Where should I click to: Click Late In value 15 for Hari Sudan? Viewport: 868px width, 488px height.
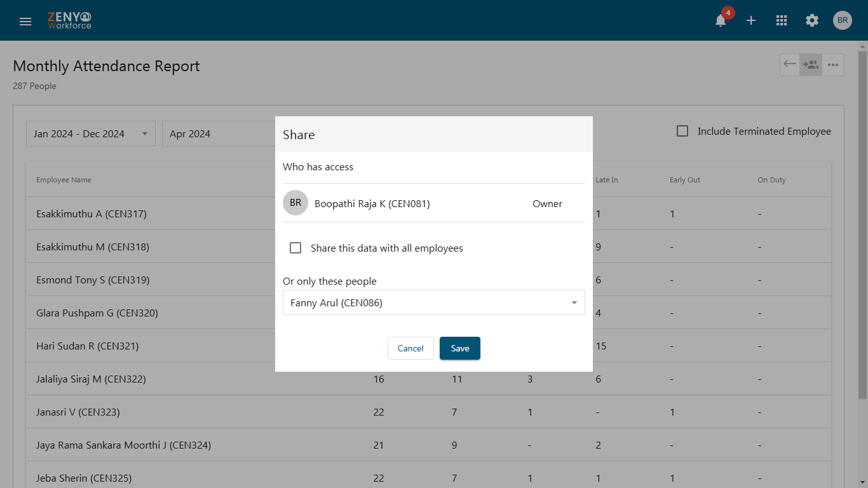(x=601, y=346)
